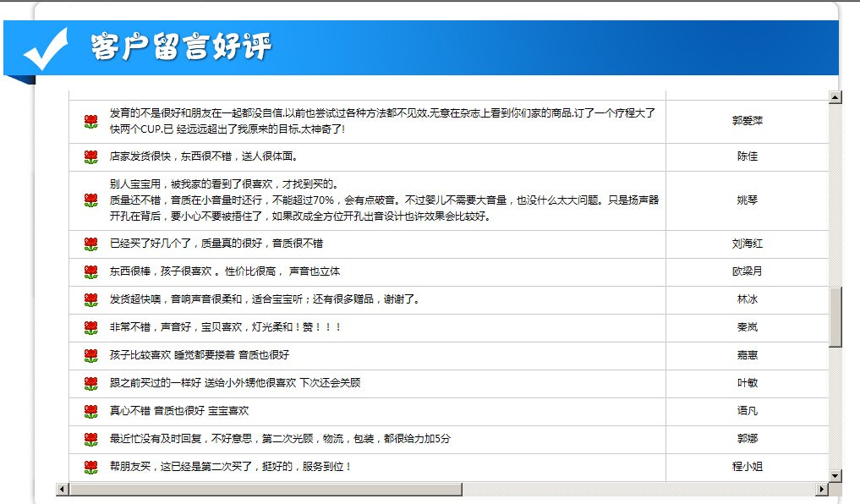Click reviewer name 叶敏 in the table

pos(747,383)
